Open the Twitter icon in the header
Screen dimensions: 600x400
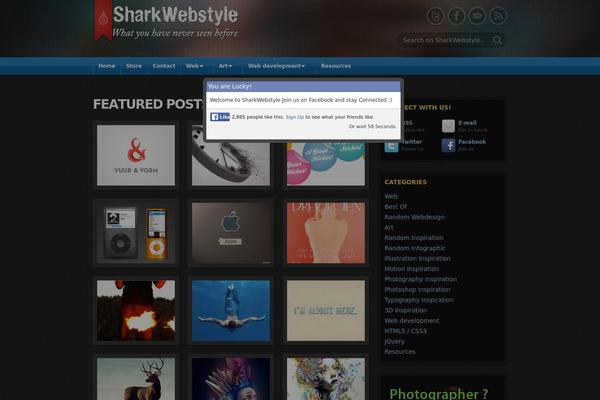(435, 16)
